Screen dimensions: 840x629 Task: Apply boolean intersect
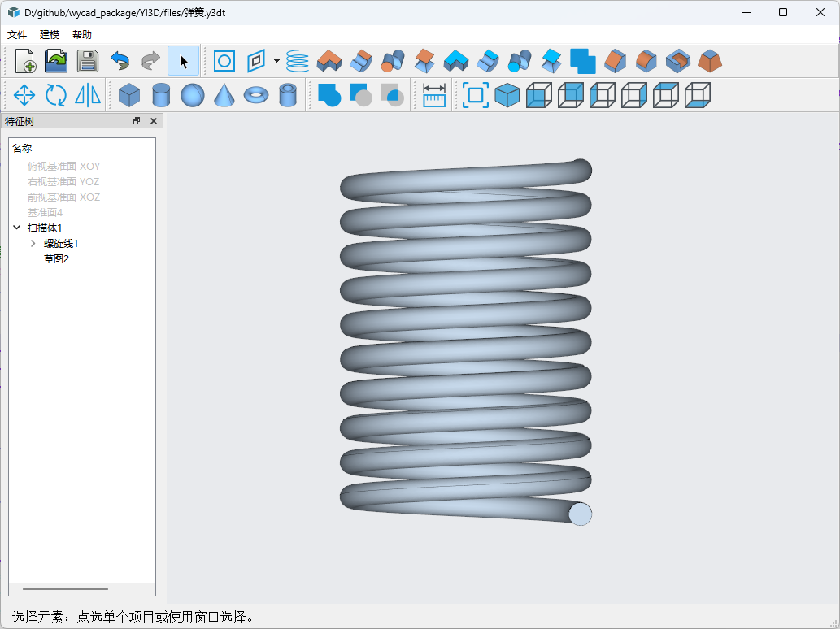point(393,95)
